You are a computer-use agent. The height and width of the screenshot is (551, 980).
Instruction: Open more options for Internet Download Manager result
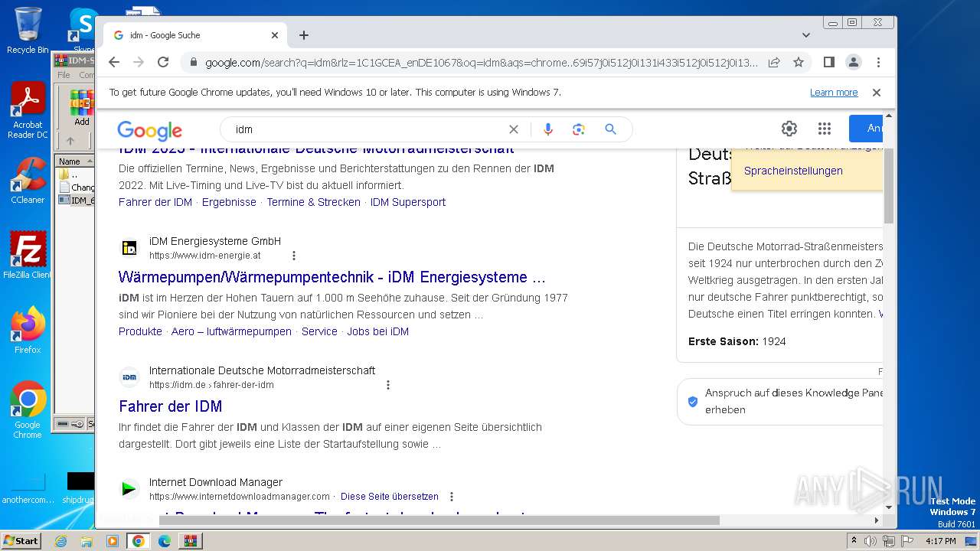pyautogui.click(x=452, y=497)
